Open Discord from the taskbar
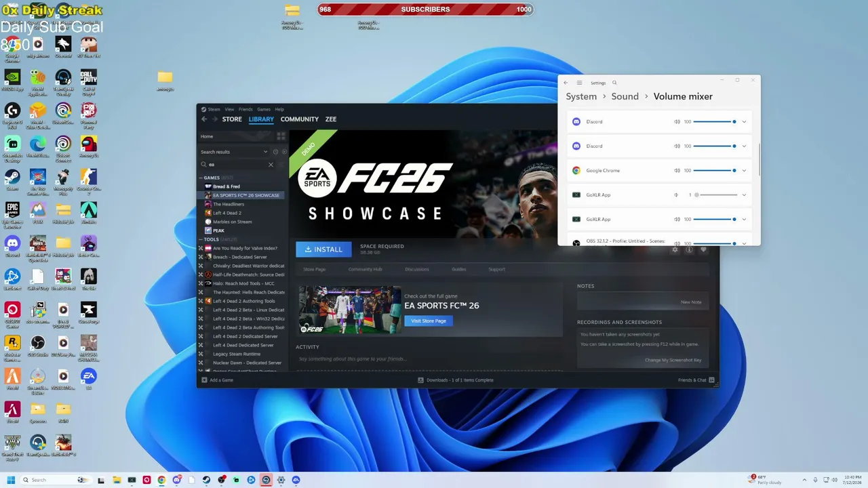 point(176,480)
